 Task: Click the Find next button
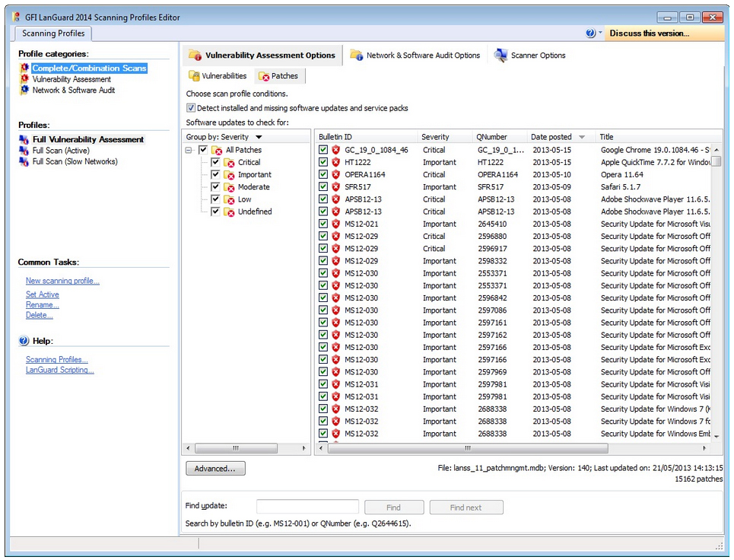point(466,507)
